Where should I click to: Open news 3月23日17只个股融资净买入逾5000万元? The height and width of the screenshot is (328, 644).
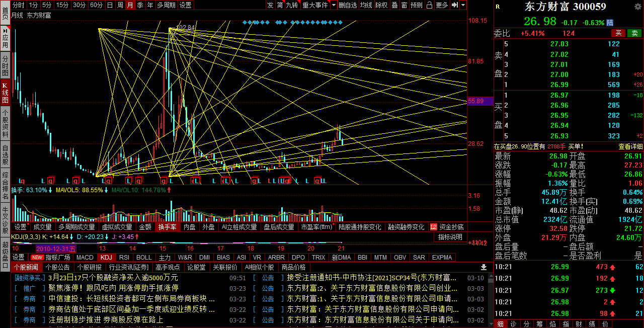(x=113, y=278)
